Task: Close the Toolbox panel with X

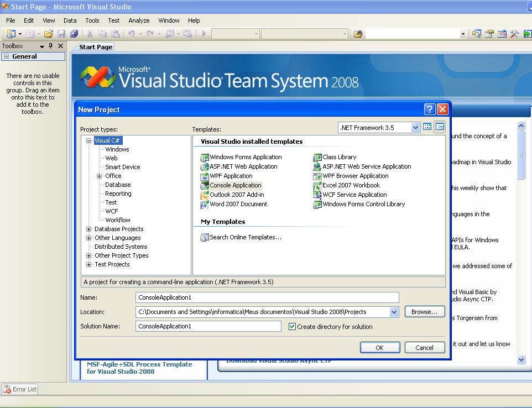Action: coord(60,46)
